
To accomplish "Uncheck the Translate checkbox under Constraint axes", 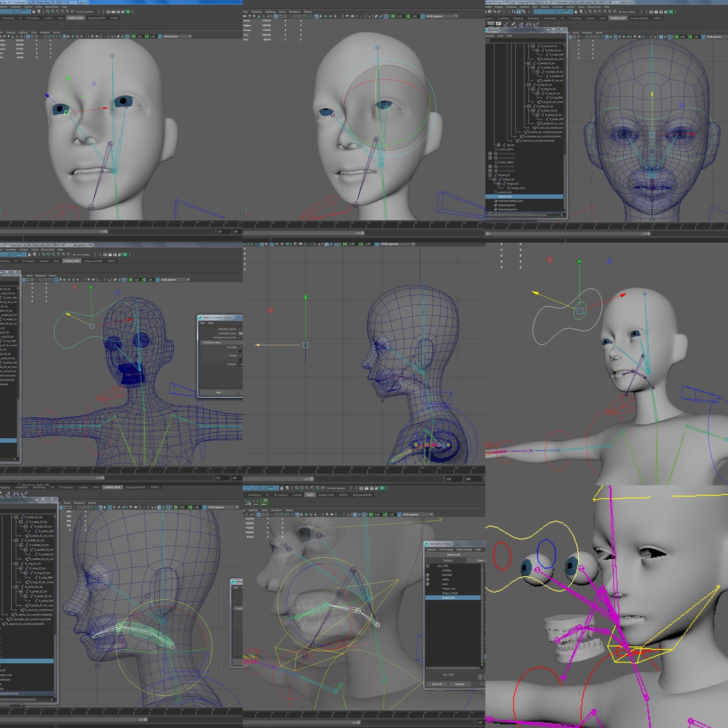I will pos(240,347).
